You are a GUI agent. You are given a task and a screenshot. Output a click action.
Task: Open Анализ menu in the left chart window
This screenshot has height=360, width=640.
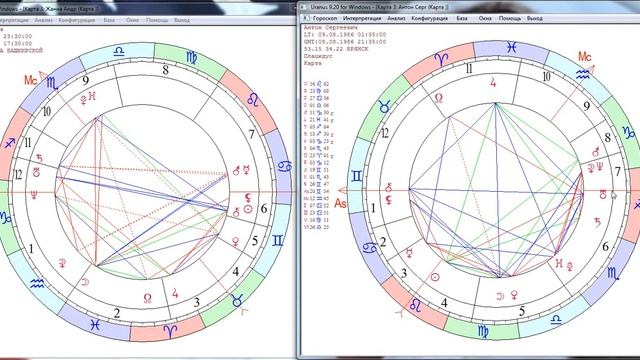[x=44, y=20]
